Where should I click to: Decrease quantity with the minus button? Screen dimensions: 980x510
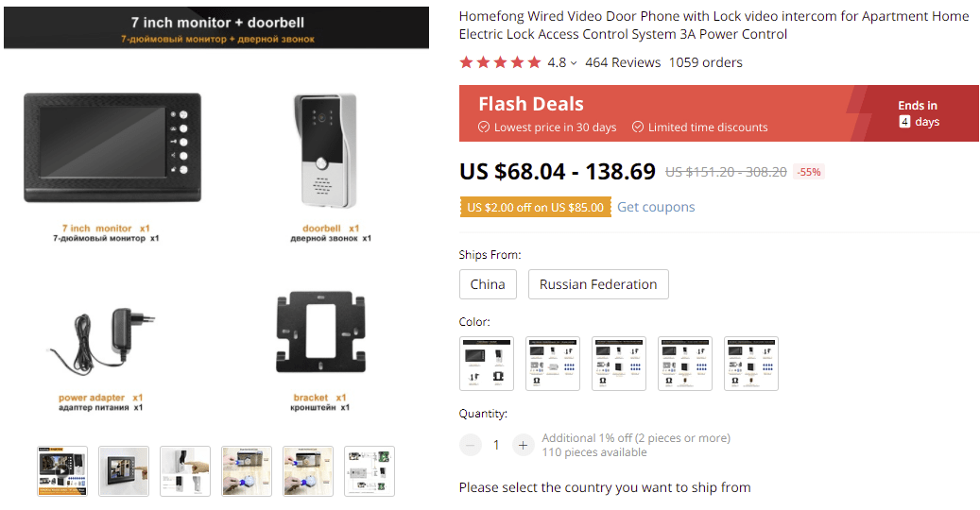point(470,445)
